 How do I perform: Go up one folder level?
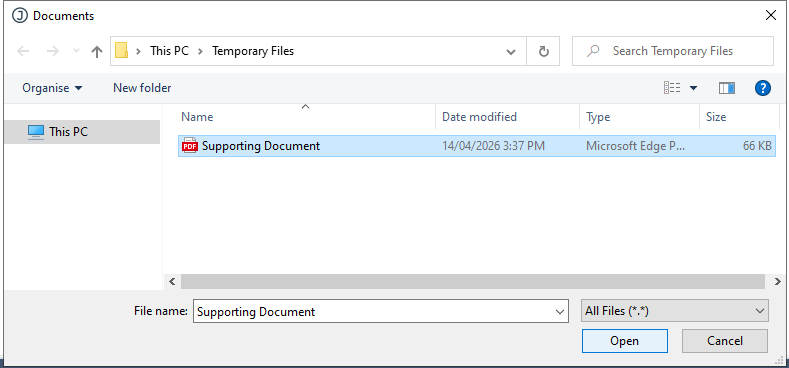tap(97, 51)
